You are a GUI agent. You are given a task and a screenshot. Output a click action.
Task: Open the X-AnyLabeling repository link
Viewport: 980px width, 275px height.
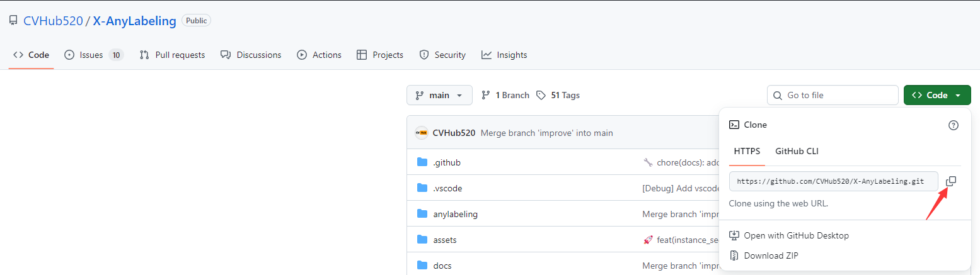(x=135, y=21)
